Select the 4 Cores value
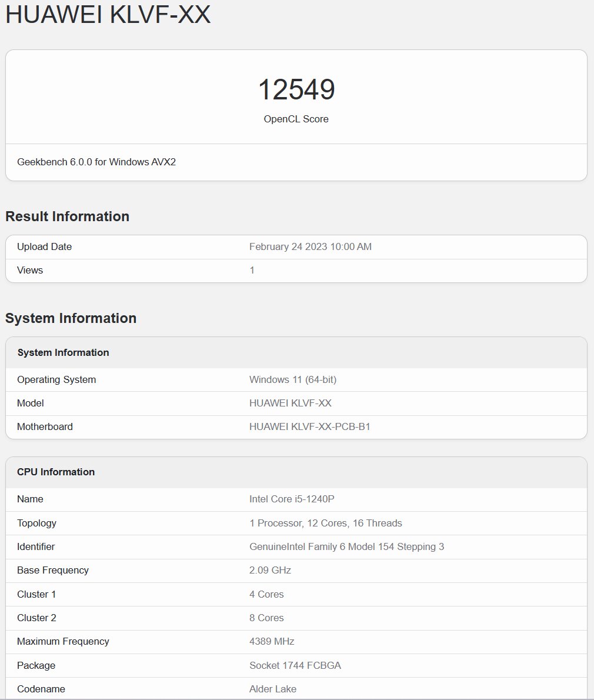Screen dimensions: 594x700 click(266, 595)
